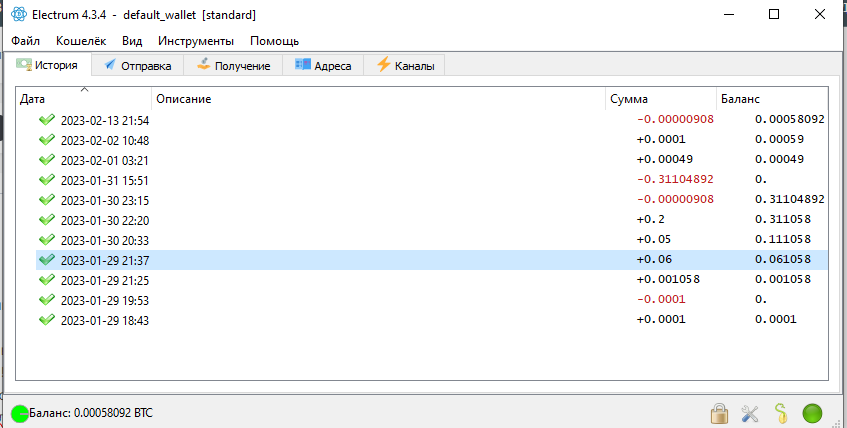Select date 2023-01-29 18:43
The image size is (847, 428).
105,320
